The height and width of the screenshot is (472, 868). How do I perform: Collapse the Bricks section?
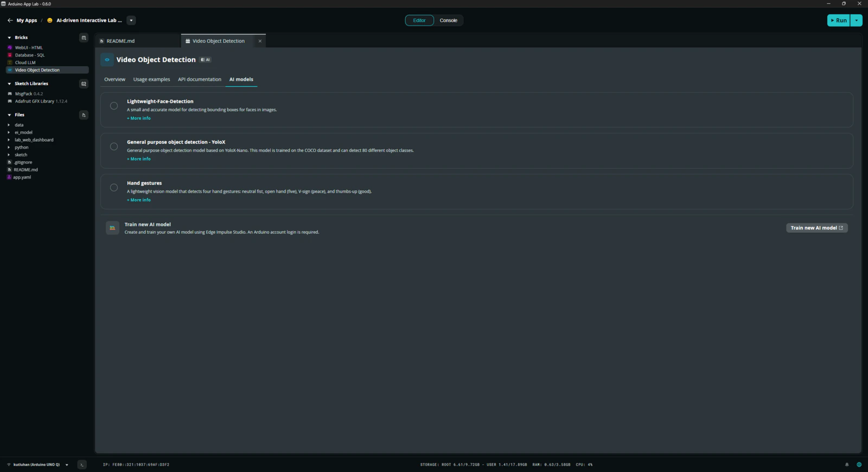pos(9,37)
